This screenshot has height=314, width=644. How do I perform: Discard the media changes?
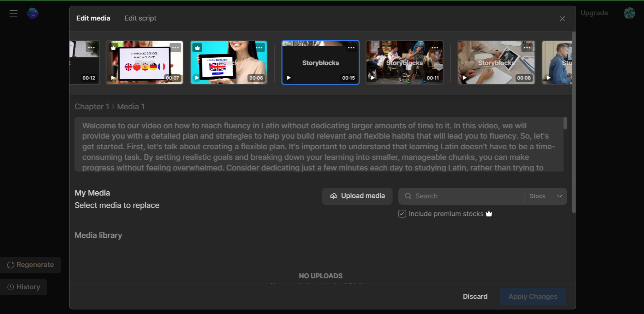475,297
